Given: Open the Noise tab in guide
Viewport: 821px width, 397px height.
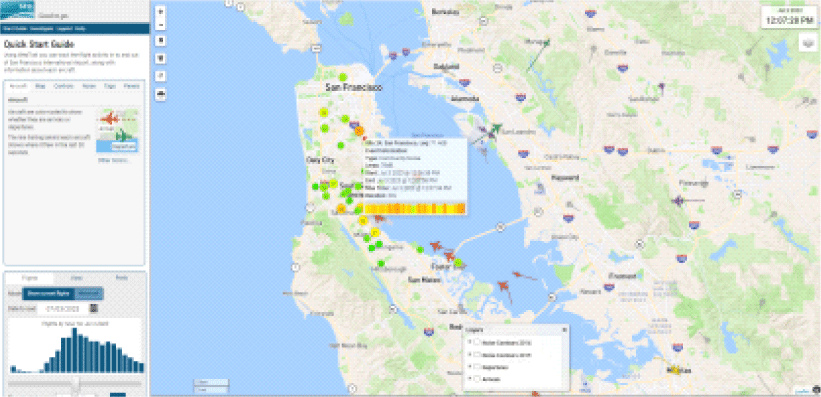Looking at the screenshot, I should click(x=89, y=86).
